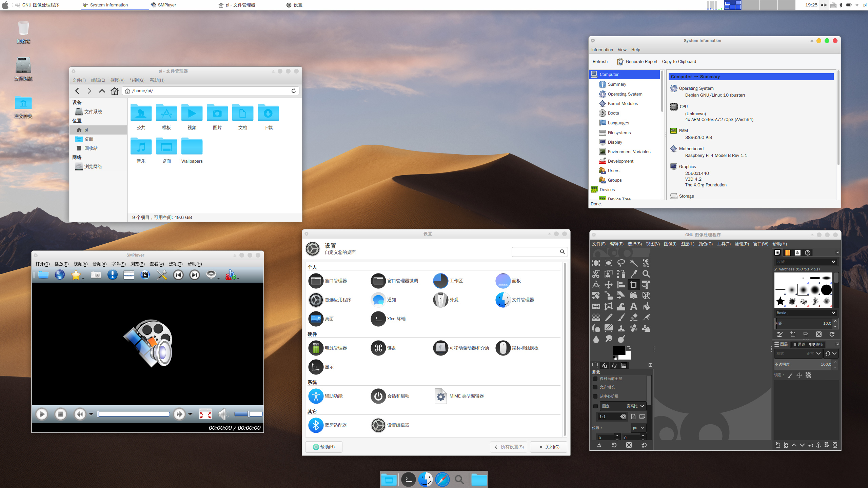Viewport: 868px width, 488px height.
Task: Check the 允许增长 checkbox
Action: 595,387
